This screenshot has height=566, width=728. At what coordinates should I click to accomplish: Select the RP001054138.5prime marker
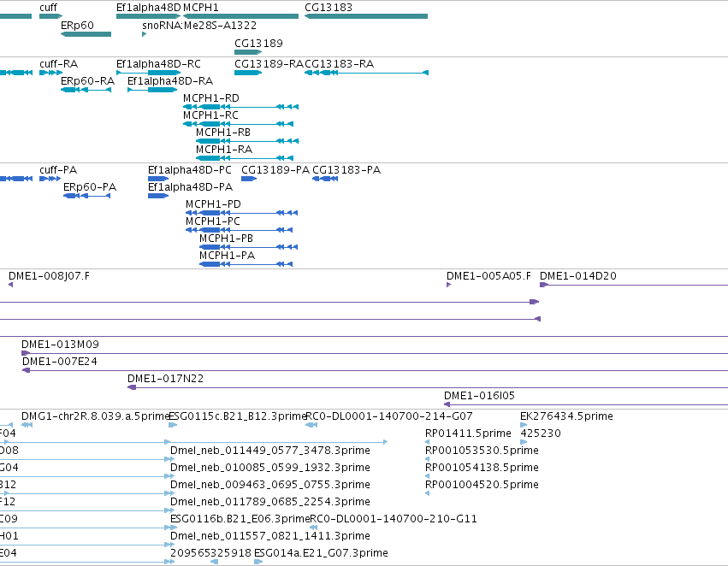[x=428, y=476]
